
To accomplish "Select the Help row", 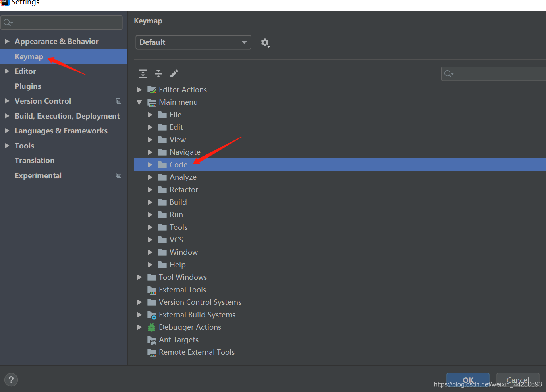I will (x=340, y=265).
